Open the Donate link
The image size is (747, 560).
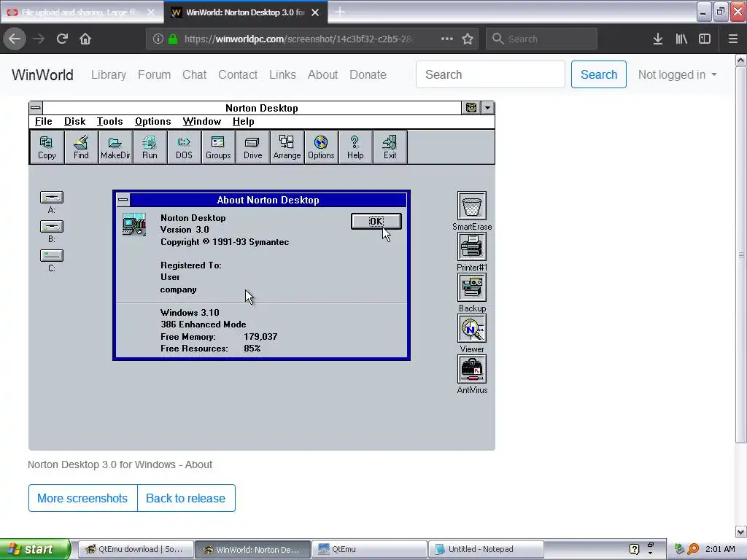(368, 75)
